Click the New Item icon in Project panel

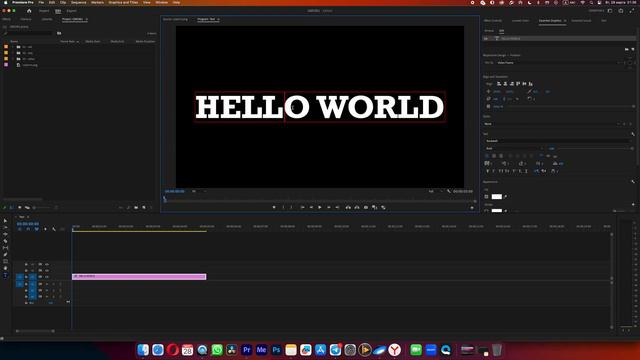click(144, 207)
